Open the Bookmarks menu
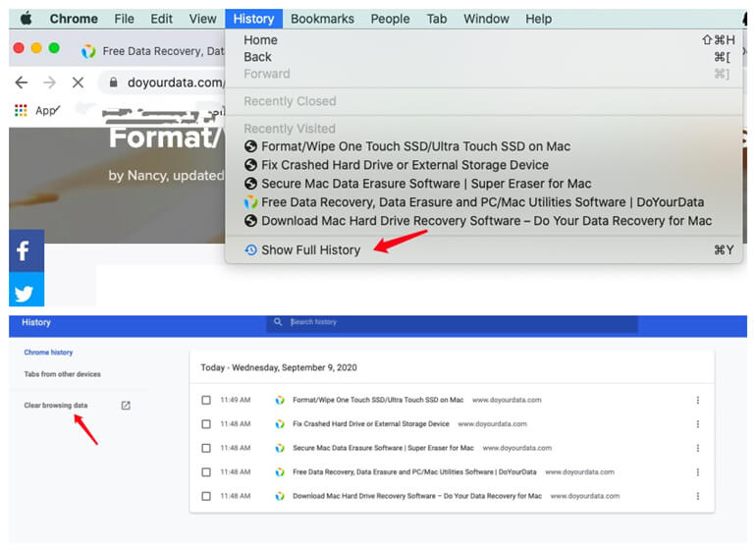Screen dimensions: 756x552 (x=320, y=19)
